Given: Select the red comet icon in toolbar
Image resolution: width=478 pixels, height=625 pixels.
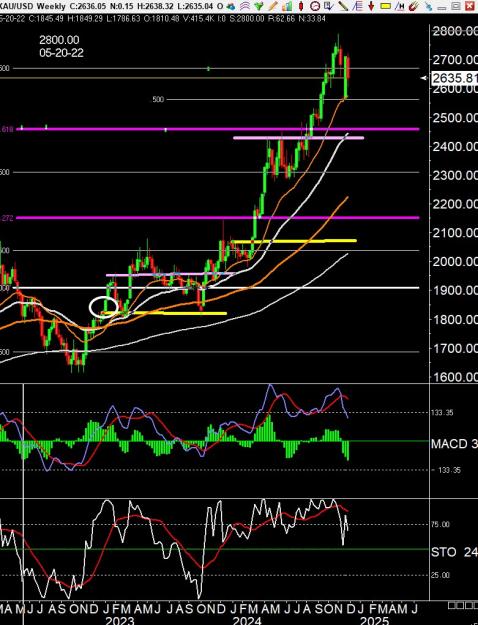Looking at the screenshot, I should [413, 6].
